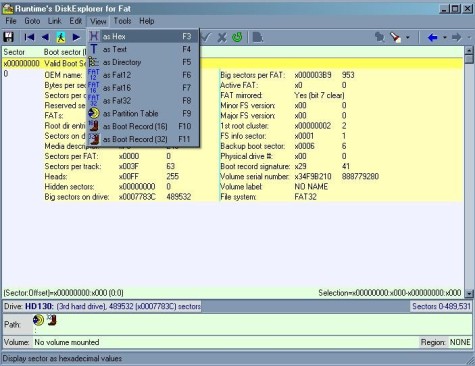This screenshot has width=475, height=366.
Task: Click the Backup boot sector value x0006
Action: (x=304, y=146)
